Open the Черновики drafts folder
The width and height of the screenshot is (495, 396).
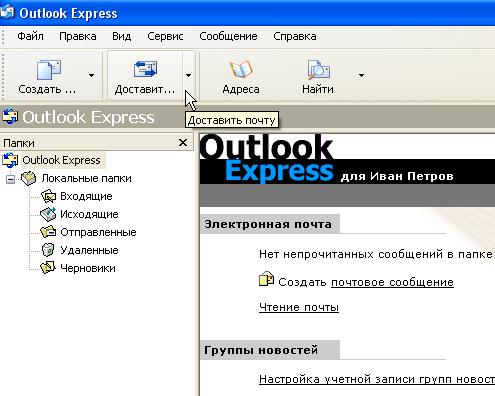pos(88,268)
